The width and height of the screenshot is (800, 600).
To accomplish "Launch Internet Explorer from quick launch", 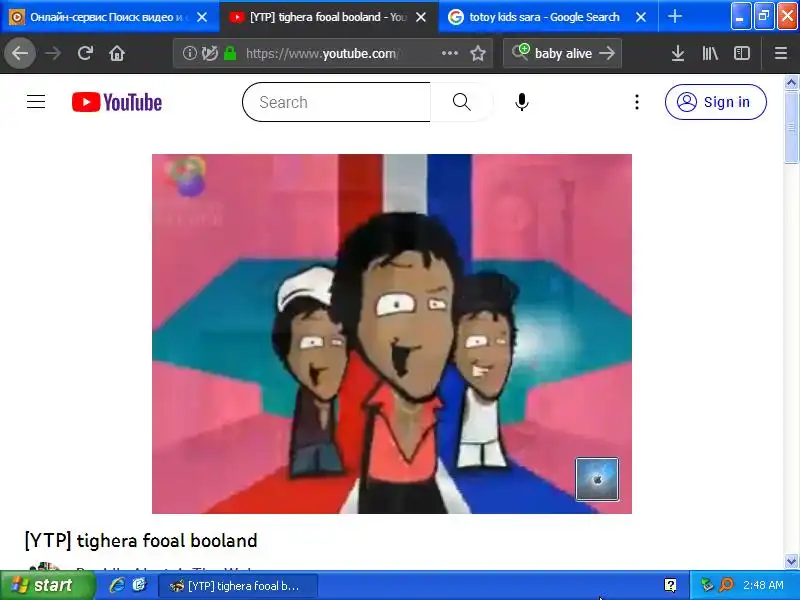I will point(117,585).
